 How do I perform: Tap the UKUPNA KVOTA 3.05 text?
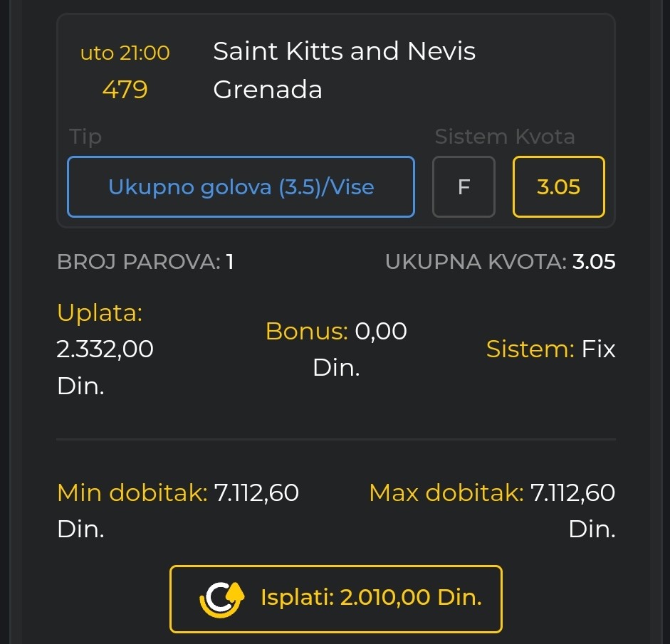[500, 261]
